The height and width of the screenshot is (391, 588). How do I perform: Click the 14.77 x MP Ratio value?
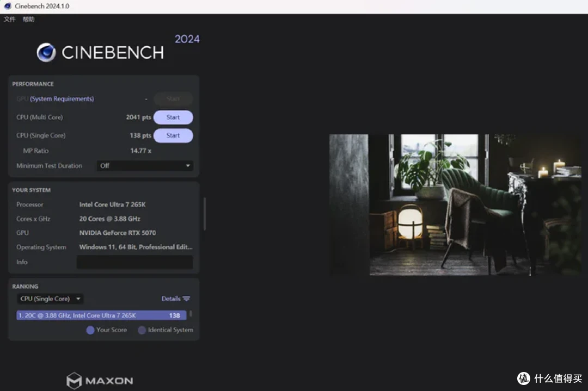click(140, 151)
